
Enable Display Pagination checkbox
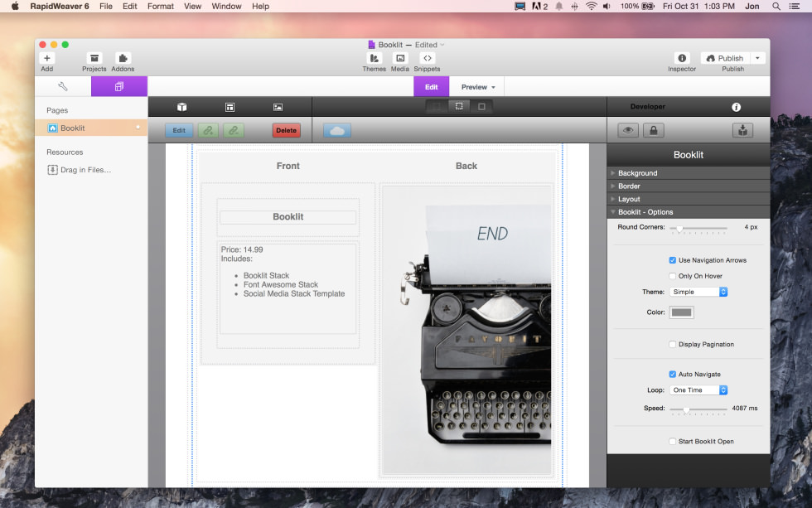(672, 345)
